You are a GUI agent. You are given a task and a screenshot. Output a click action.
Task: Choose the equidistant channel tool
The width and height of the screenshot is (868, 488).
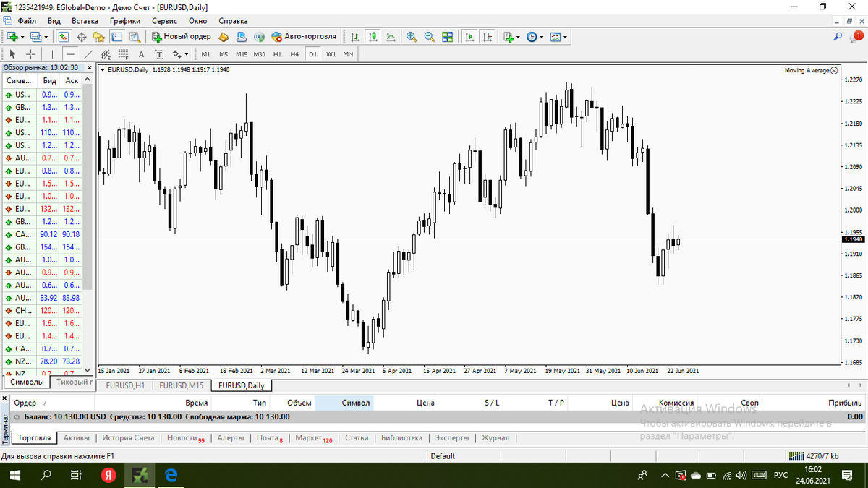coord(106,53)
